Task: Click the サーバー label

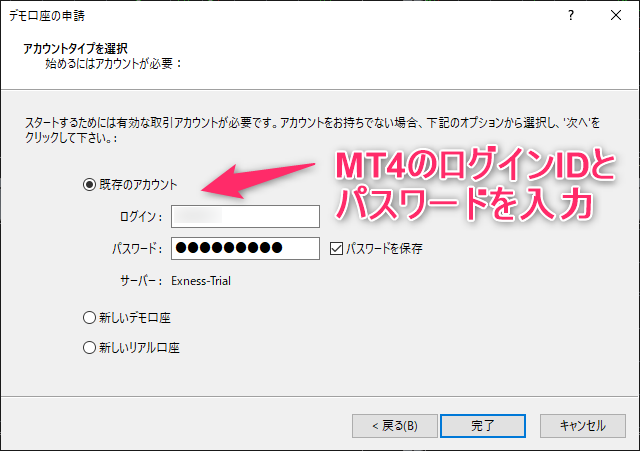Action: (x=141, y=281)
